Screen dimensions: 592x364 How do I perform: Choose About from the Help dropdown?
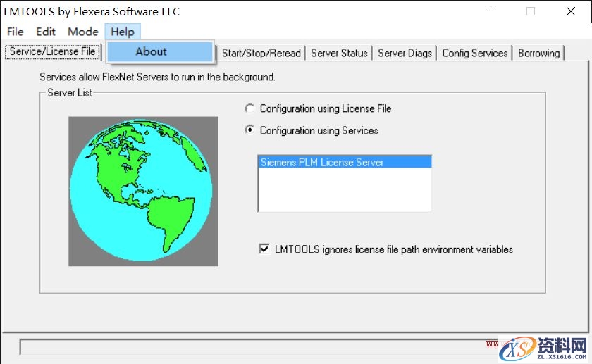tap(152, 51)
